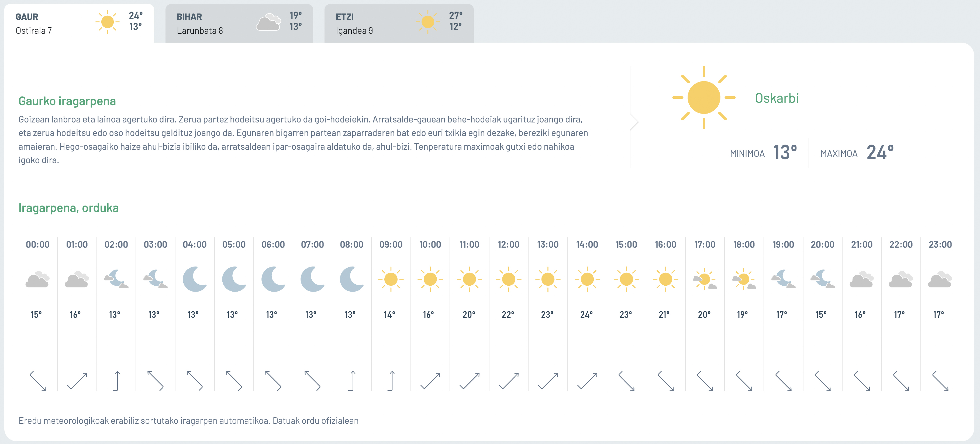Click the partly cloudy sun icon at 17:00
The image size is (980, 444).
tap(705, 279)
